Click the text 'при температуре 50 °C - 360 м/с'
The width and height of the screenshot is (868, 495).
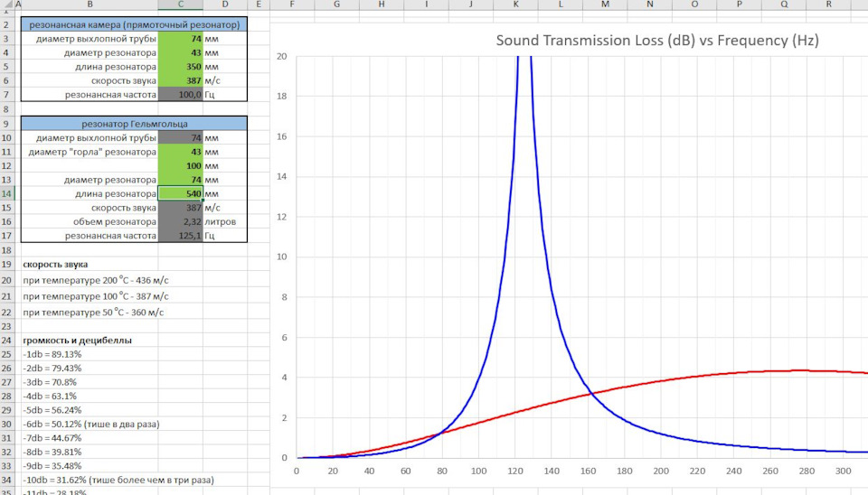point(93,313)
